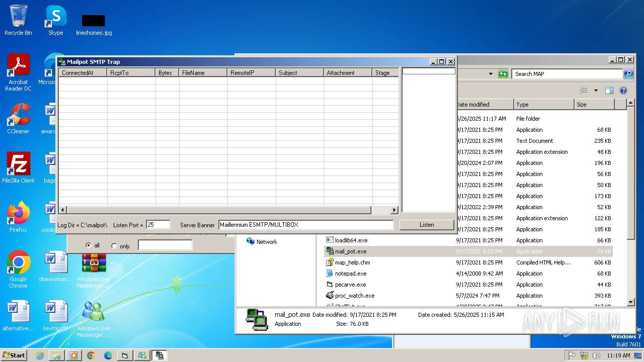Select the ConnectedAt column header

point(83,73)
